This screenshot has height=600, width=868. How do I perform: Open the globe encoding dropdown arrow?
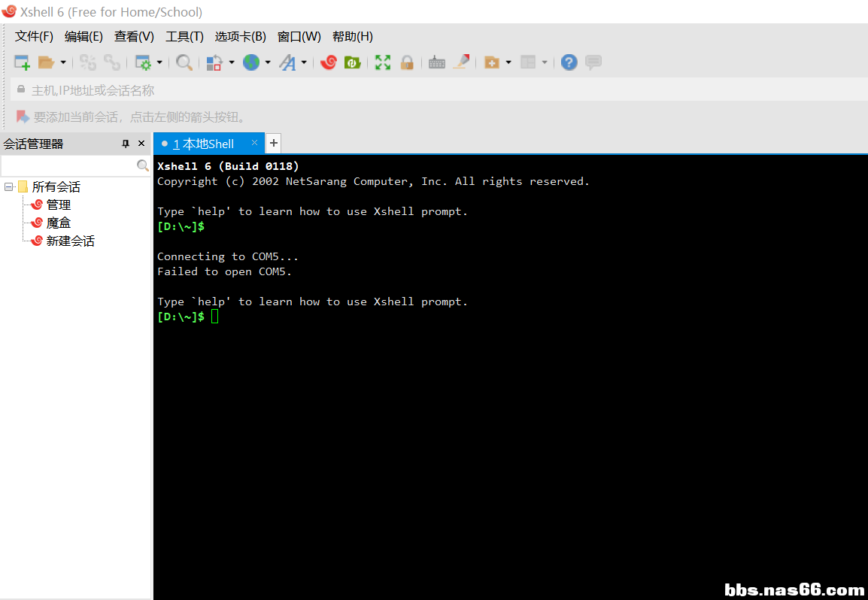pyautogui.click(x=267, y=62)
